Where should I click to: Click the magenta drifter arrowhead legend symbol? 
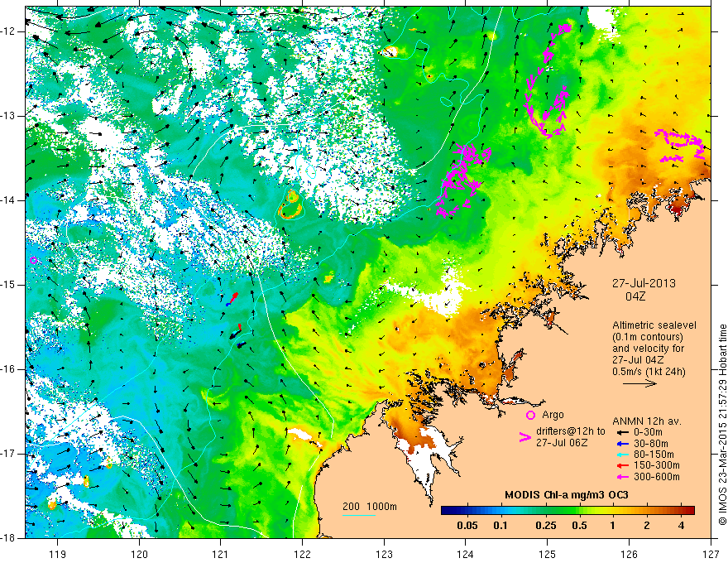524,437
